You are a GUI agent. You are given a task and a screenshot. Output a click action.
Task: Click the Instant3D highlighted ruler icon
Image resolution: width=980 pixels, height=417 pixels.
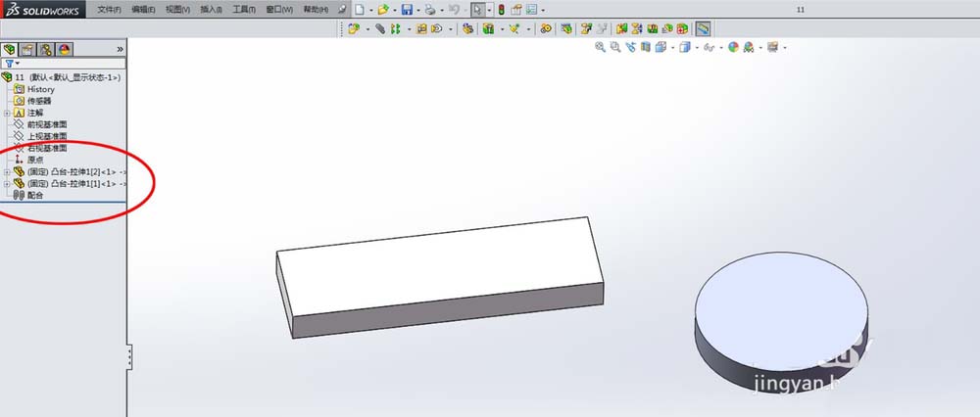703,28
